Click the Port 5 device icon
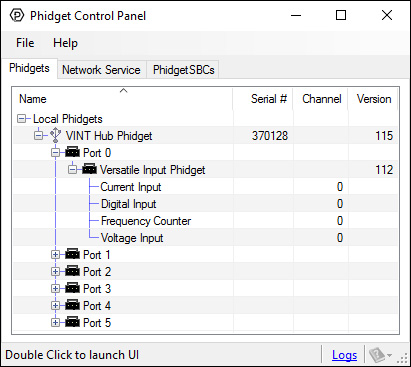 [x=72, y=322]
